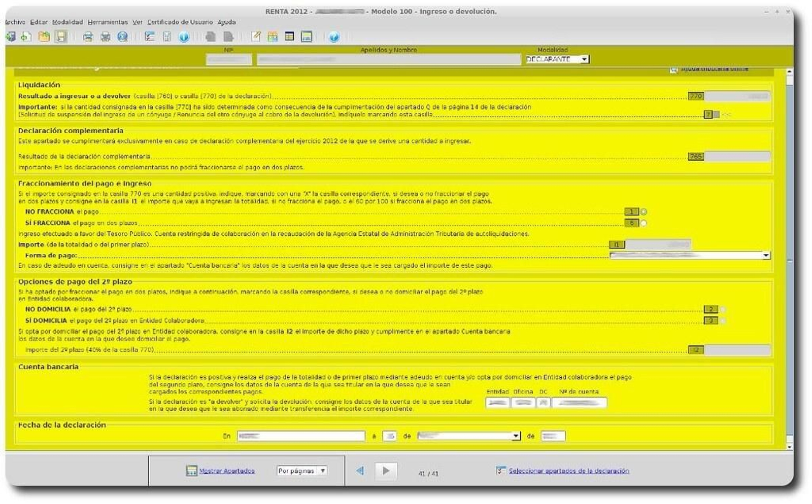Image resolution: width=812 pixels, height=504 pixels.
Task: Select the SÍ FRACCIONA el pago option
Action: point(645,223)
